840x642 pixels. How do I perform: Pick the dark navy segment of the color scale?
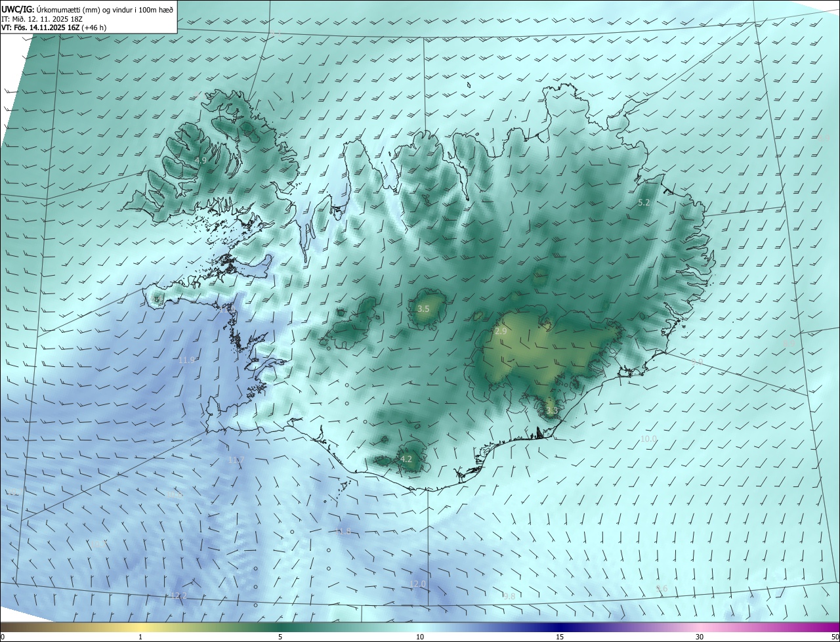560,627
